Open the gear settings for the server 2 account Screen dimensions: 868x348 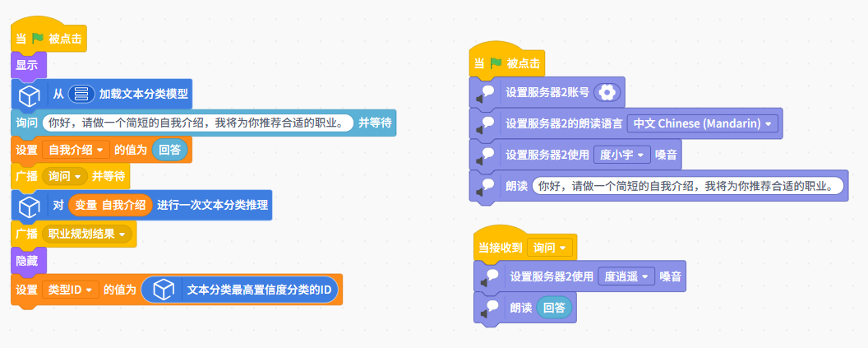607,93
